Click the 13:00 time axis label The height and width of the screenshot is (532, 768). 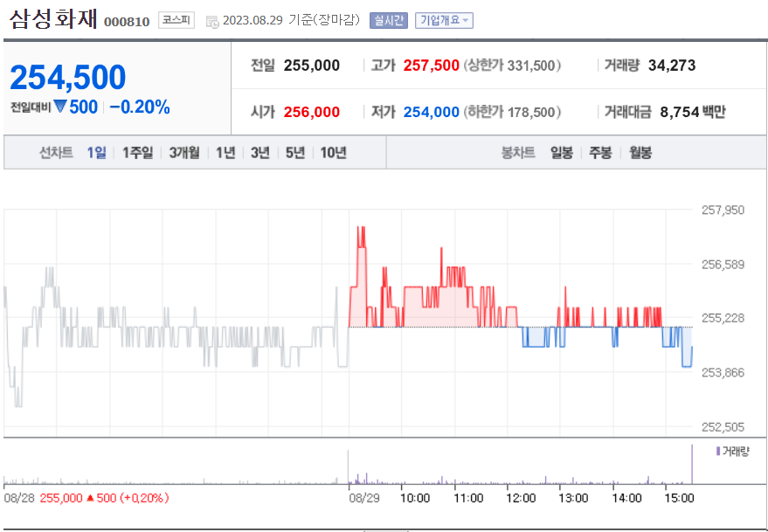573,498
